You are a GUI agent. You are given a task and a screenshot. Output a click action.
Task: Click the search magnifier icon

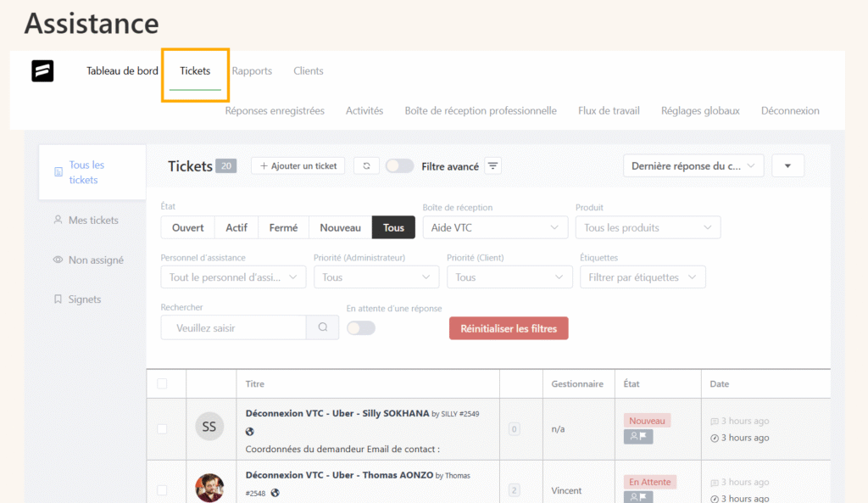(x=322, y=327)
